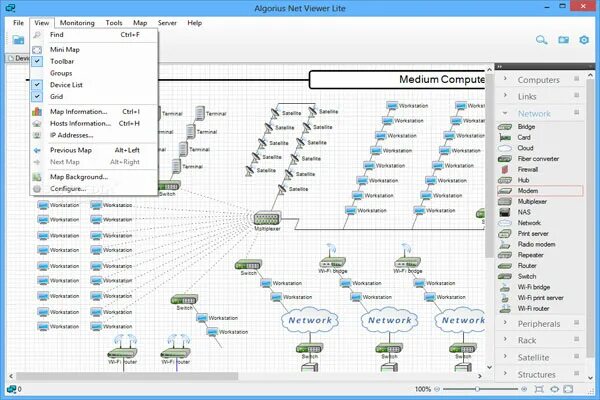Enable Groups in the View menu
This screenshot has height=400, width=600.
[94, 73]
